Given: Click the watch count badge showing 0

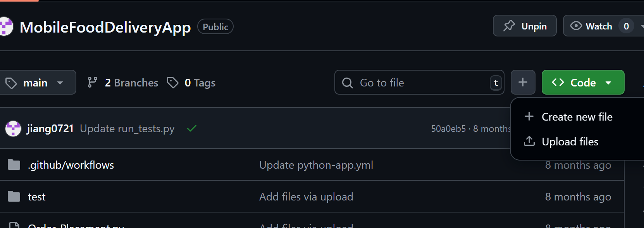Looking at the screenshot, I should pos(626,26).
